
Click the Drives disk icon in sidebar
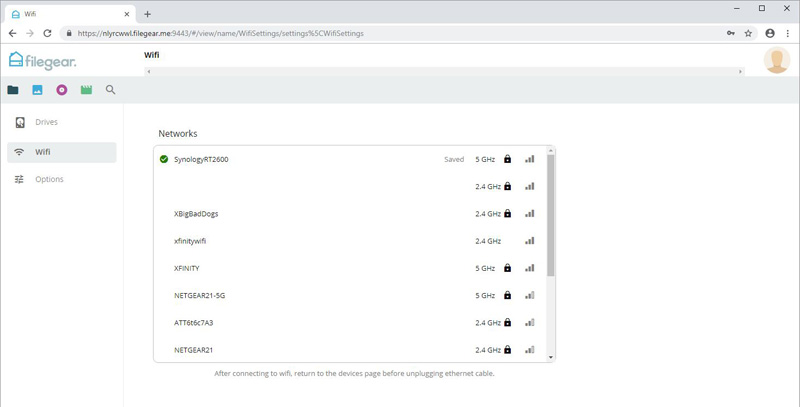tap(20, 122)
